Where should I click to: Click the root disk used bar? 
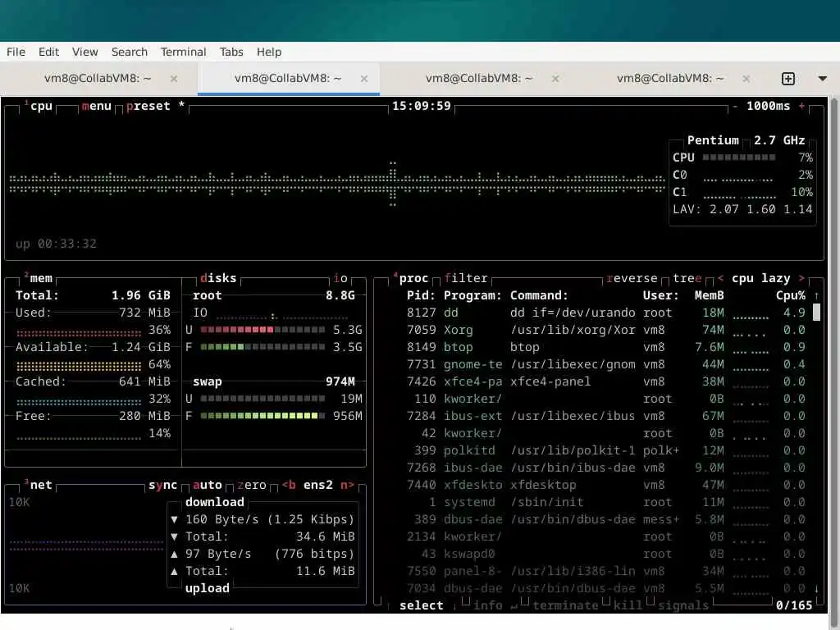[x=262, y=330]
